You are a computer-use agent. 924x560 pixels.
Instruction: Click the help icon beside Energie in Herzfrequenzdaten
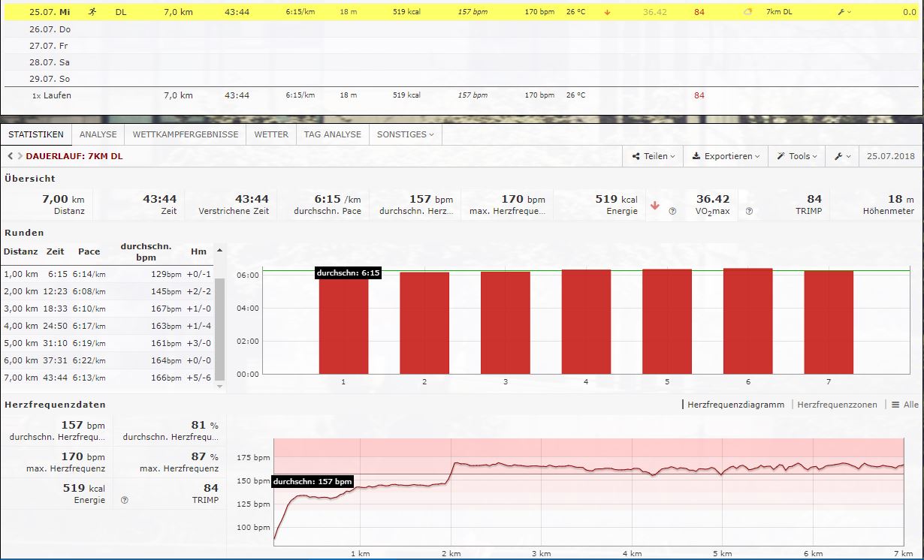[124, 500]
